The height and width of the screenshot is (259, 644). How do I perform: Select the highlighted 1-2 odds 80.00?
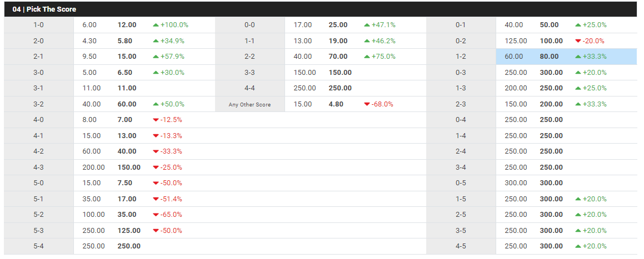coord(549,57)
